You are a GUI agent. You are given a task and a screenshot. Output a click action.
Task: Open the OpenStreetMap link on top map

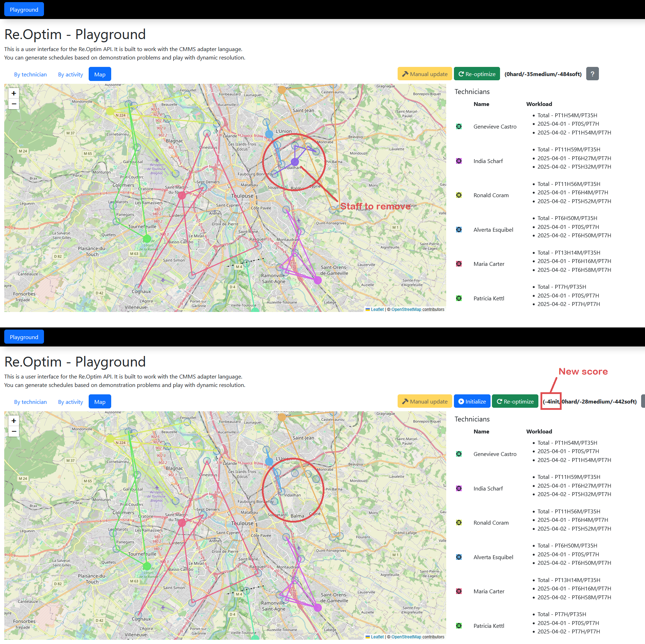coord(406,310)
